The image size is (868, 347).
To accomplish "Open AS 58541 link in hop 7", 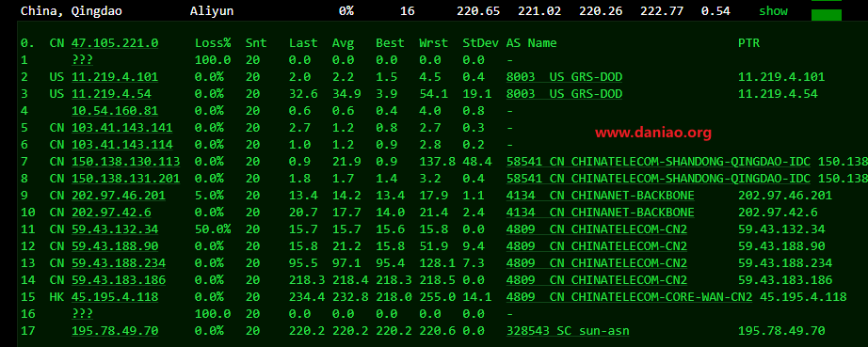I will click(x=658, y=162).
